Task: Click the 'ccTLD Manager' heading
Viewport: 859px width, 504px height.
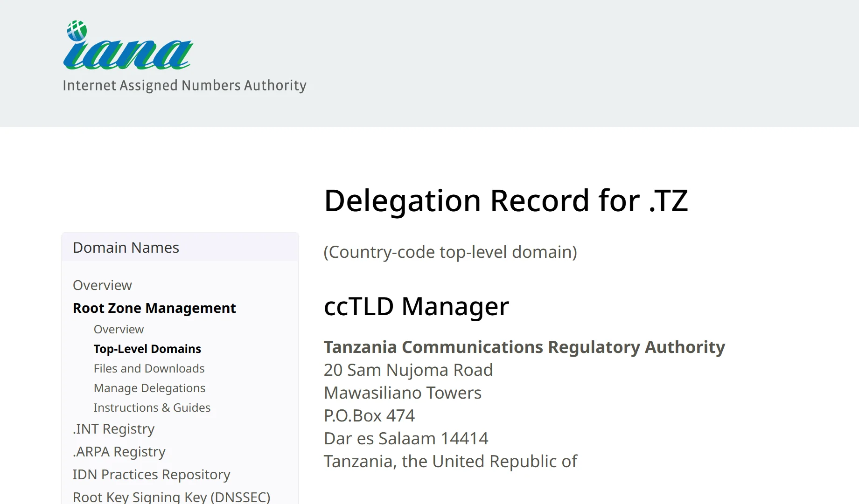Action: tap(417, 307)
